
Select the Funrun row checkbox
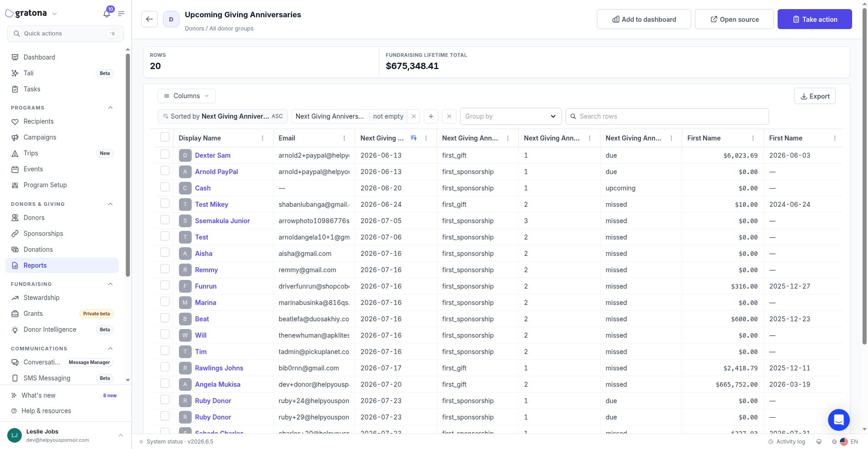(165, 285)
